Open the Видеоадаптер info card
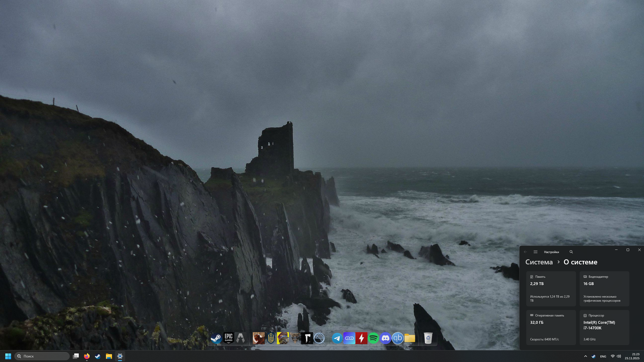 (604, 289)
